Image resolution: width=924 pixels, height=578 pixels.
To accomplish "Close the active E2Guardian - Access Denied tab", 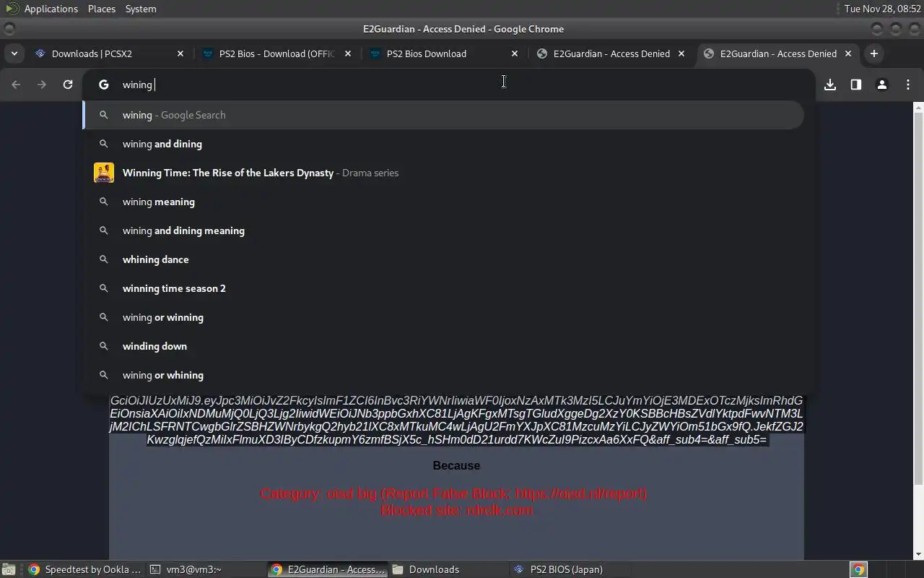I will [x=848, y=53].
